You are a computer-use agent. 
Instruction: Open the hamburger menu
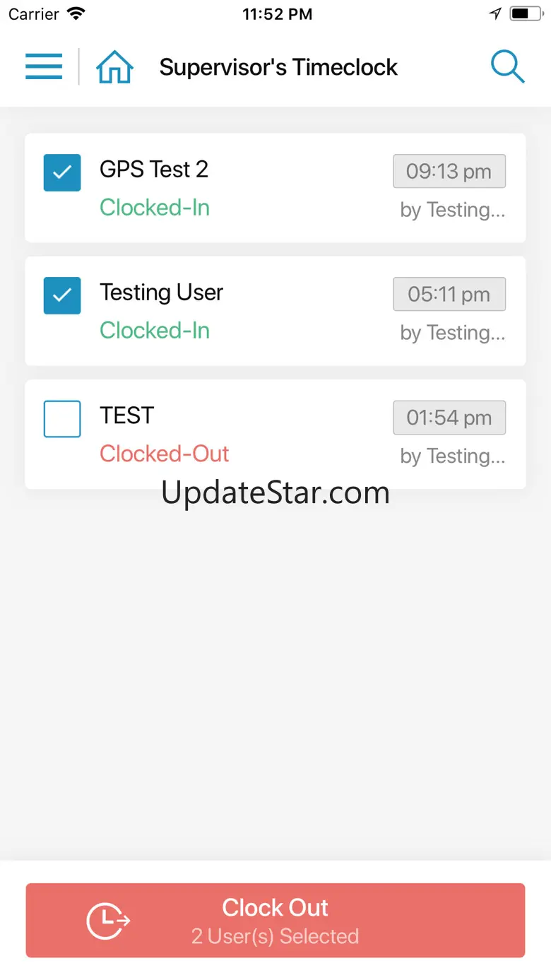tap(44, 67)
